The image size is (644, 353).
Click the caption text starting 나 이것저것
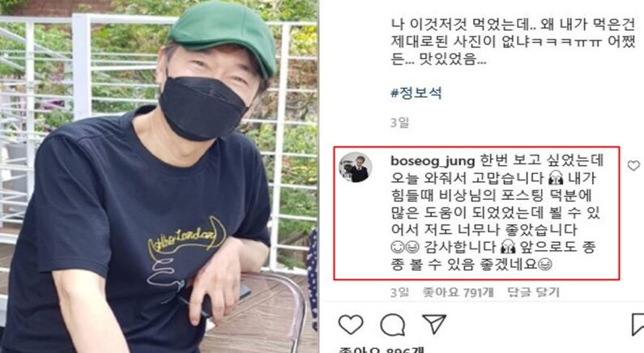pyautogui.click(x=514, y=42)
